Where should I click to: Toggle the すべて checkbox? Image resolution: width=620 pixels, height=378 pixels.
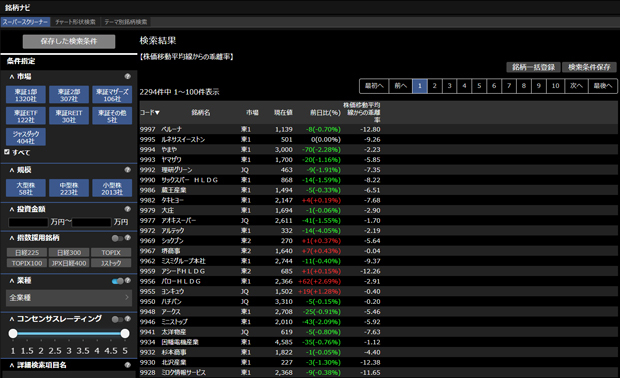7,152
